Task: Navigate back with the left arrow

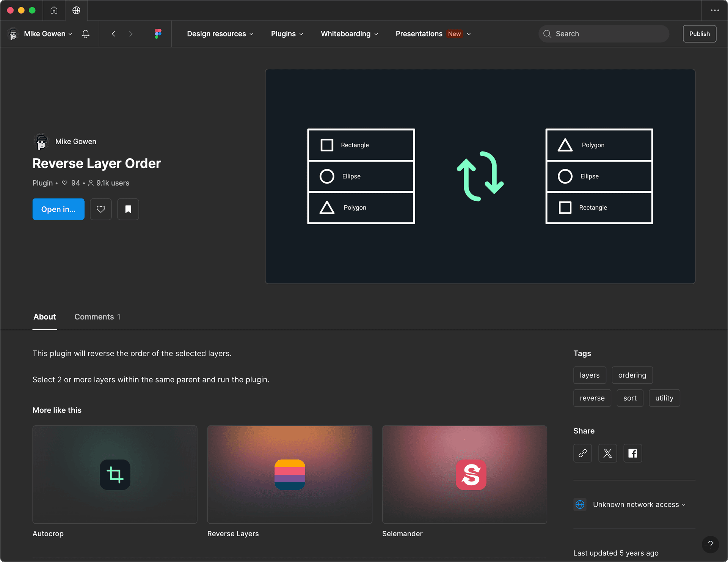Action: tap(113, 34)
